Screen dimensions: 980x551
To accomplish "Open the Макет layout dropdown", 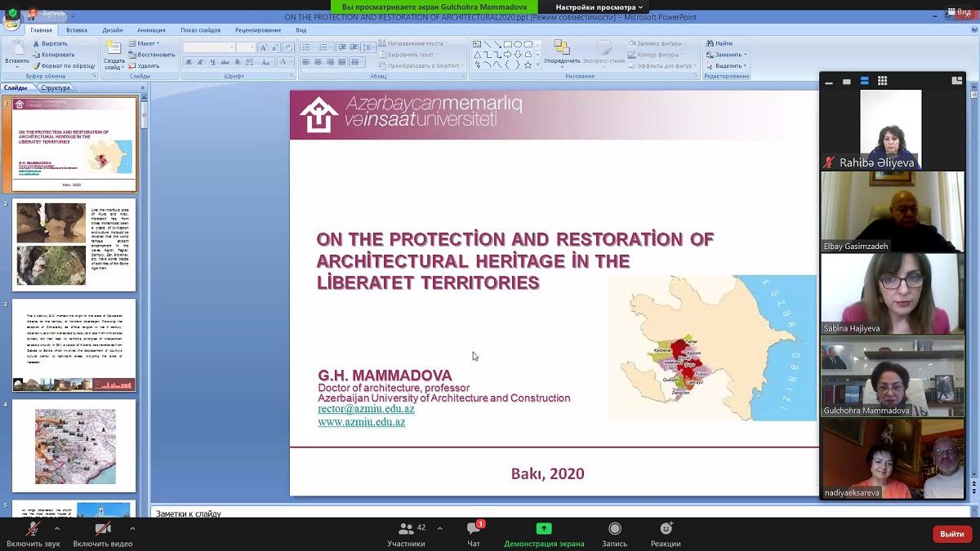I will click(x=145, y=43).
